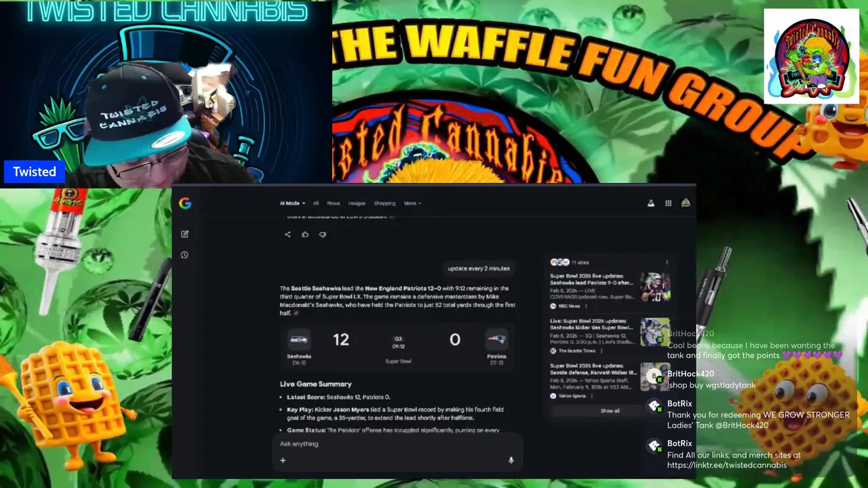Screen dimensions: 868x488
Task: Click 'update every 2 minutes' message
Action: point(479,268)
